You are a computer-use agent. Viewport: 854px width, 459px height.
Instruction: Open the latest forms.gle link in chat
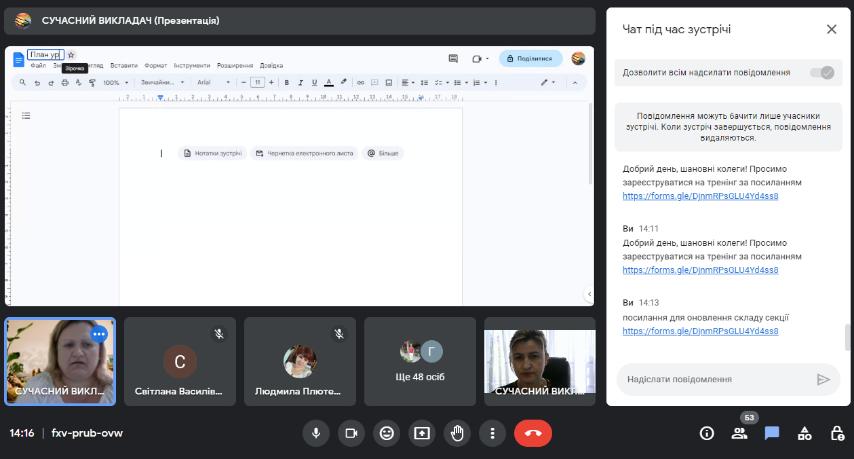tap(700, 330)
